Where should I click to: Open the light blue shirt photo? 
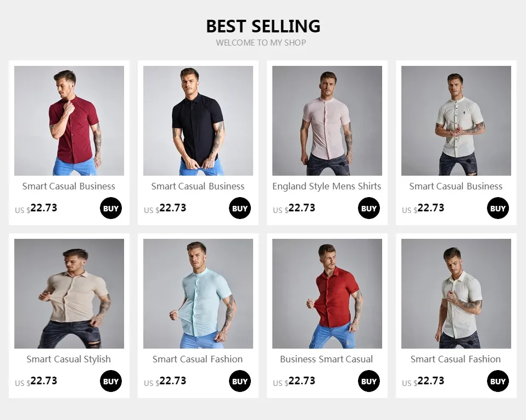pos(198,294)
